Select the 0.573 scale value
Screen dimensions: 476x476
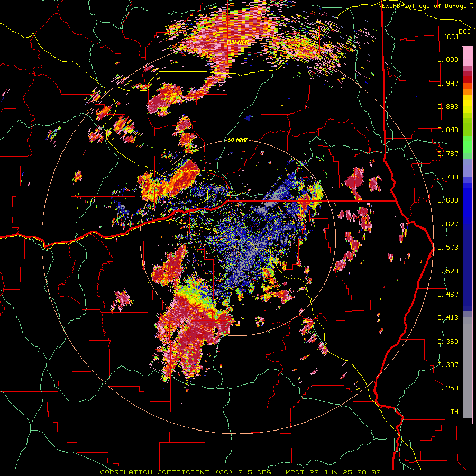(x=448, y=248)
